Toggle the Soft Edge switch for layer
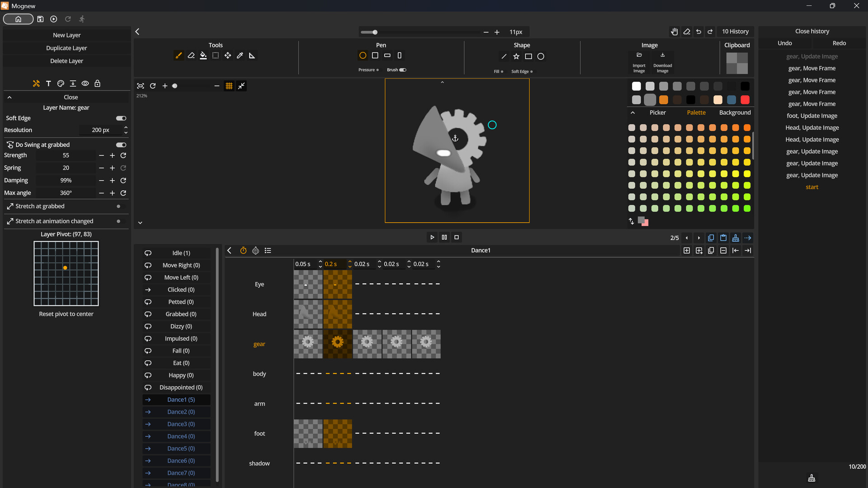The image size is (868, 488). [x=121, y=118]
